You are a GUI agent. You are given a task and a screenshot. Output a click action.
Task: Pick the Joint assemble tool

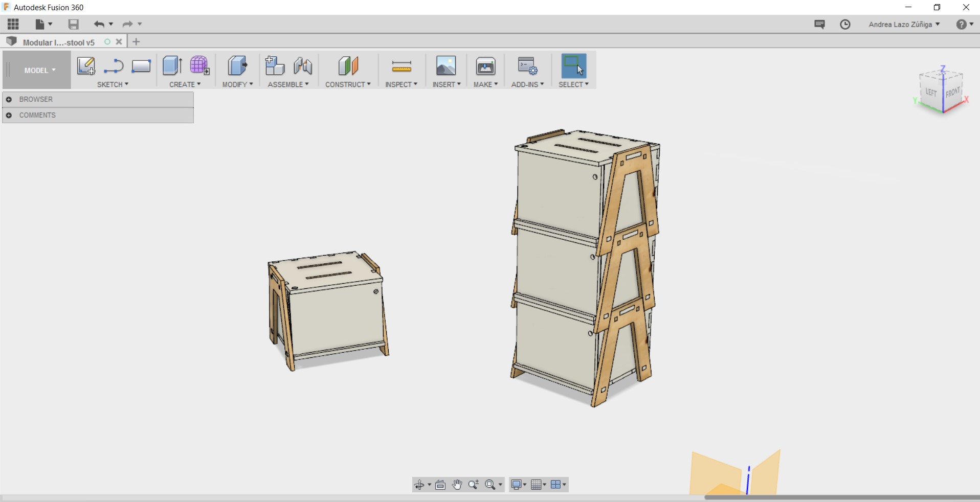click(x=303, y=66)
